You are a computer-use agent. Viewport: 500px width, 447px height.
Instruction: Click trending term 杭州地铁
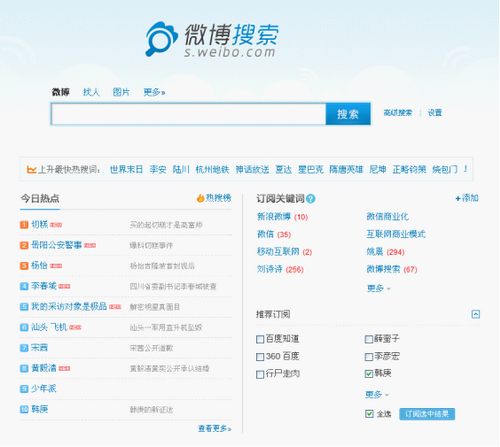[212, 169]
